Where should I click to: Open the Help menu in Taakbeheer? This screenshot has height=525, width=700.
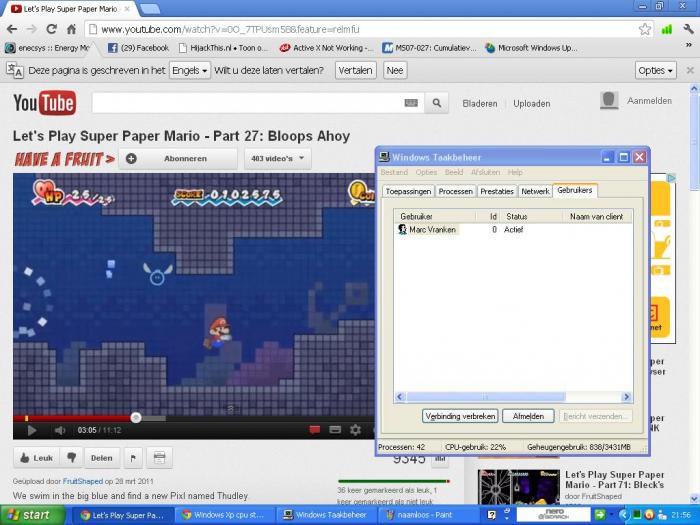coord(515,172)
